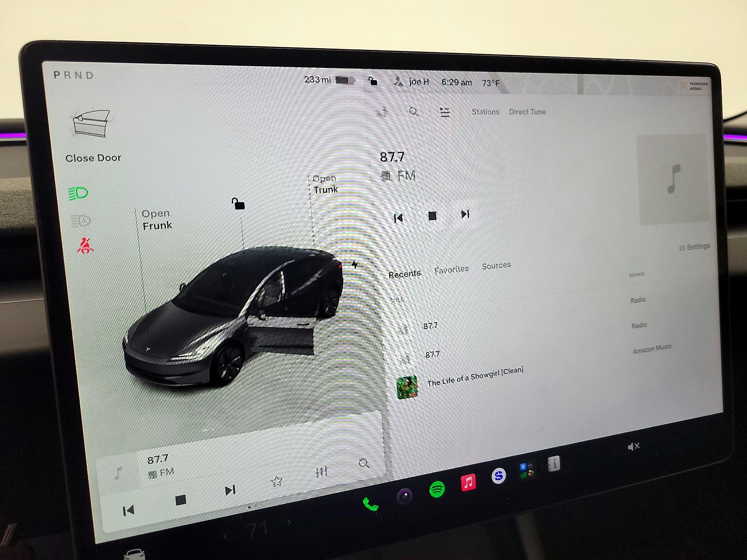
Task: Tap the 73°F outside temperature
Action: coord(490,83)
